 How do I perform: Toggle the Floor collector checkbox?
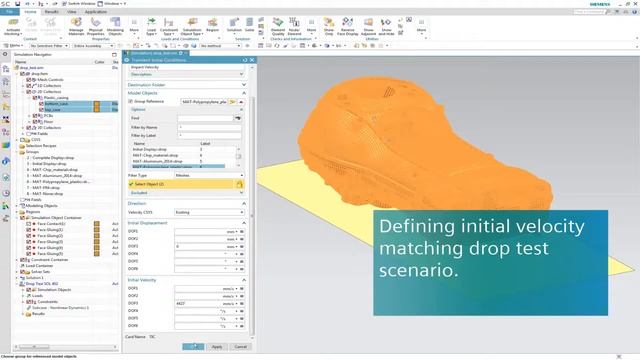[35, 122]
